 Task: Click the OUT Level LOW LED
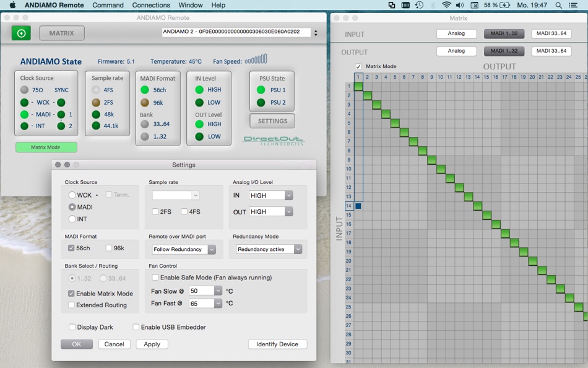point(199,136)
